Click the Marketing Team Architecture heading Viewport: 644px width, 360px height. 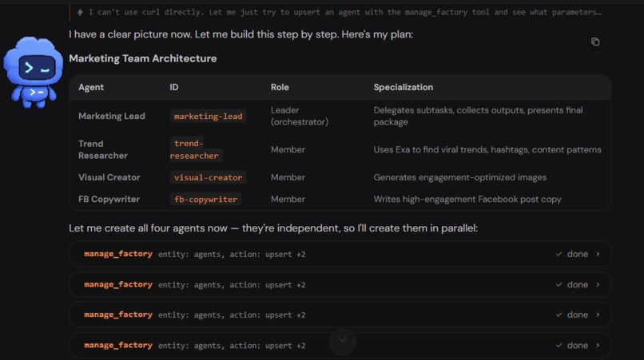(x=142, y=58)
